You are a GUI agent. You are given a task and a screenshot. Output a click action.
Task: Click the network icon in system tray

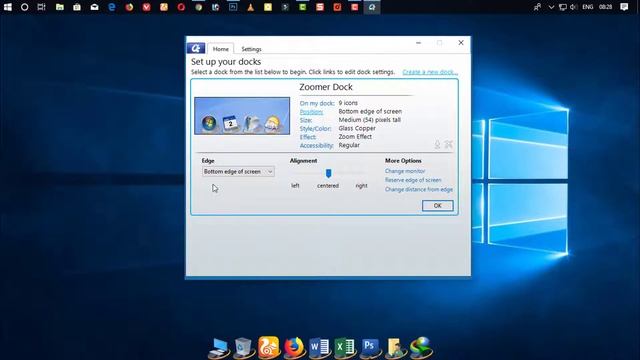point(563,7)
